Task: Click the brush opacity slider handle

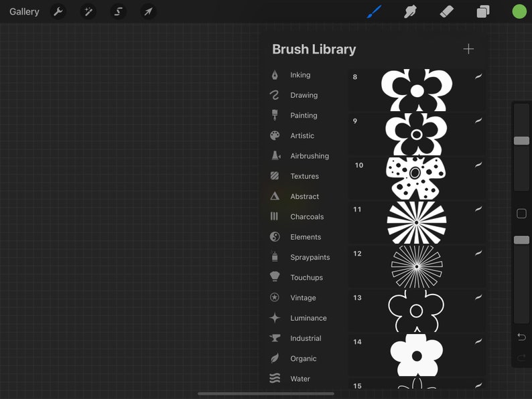Action: tap(521, 240)
